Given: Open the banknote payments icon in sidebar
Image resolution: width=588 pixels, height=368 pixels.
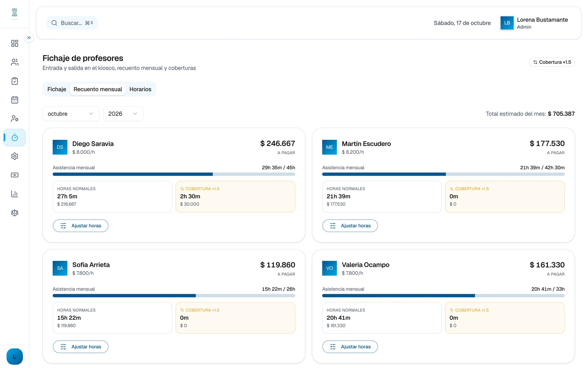Looking at the screenshot, I should (14, 175).
